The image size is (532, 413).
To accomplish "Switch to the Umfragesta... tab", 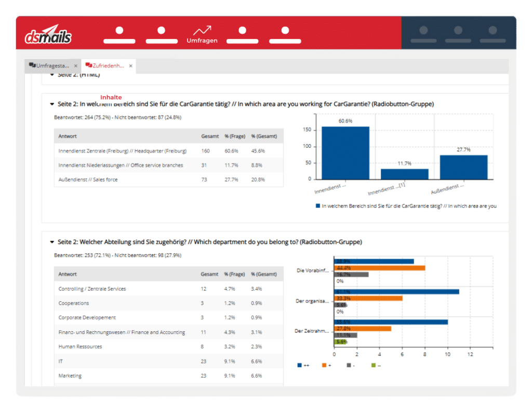I will click(52, 66).
